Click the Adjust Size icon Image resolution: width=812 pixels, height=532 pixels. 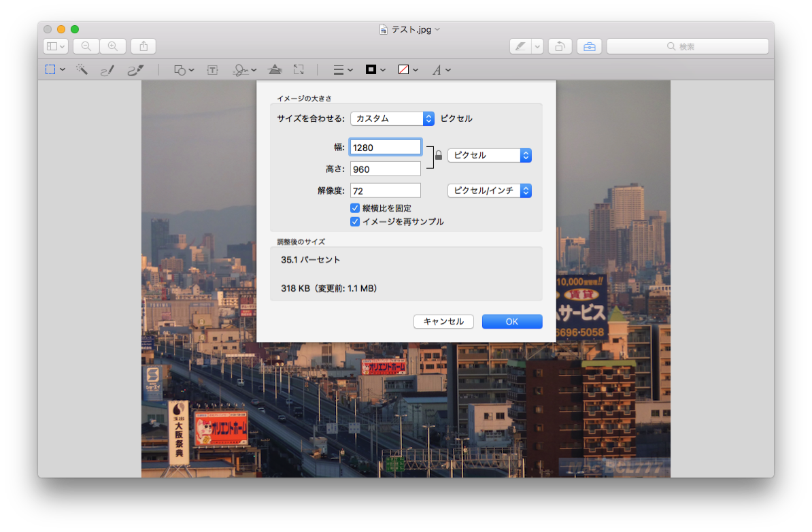pyautogui.click(x=299, y=69)
